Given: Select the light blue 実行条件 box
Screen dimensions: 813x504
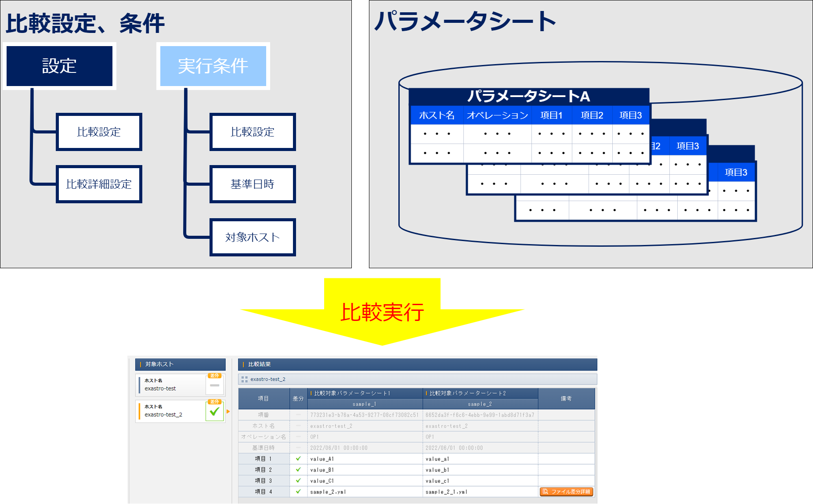Looking at the screenshot, I should tap(213, 66).
